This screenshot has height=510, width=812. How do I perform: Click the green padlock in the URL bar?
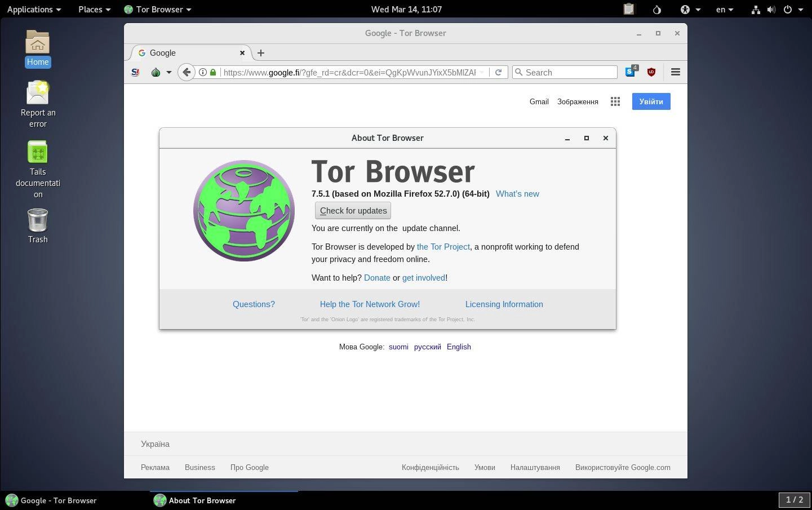pyautogui.click(x=213, y=72)
